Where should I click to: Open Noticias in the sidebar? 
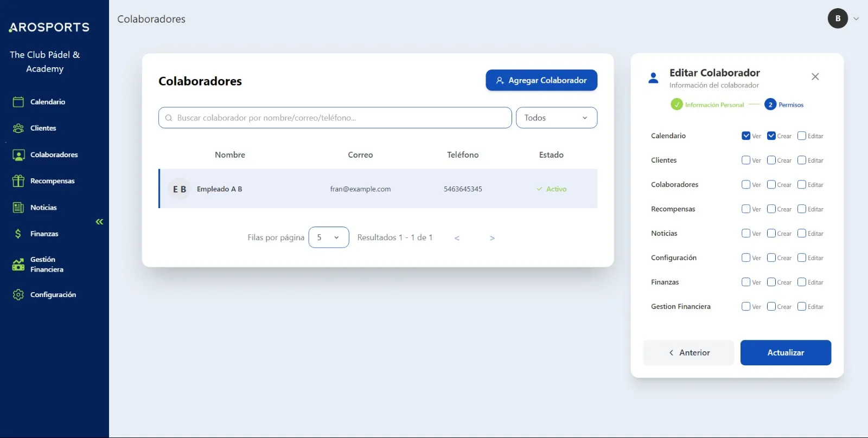(x=43, y=208)
